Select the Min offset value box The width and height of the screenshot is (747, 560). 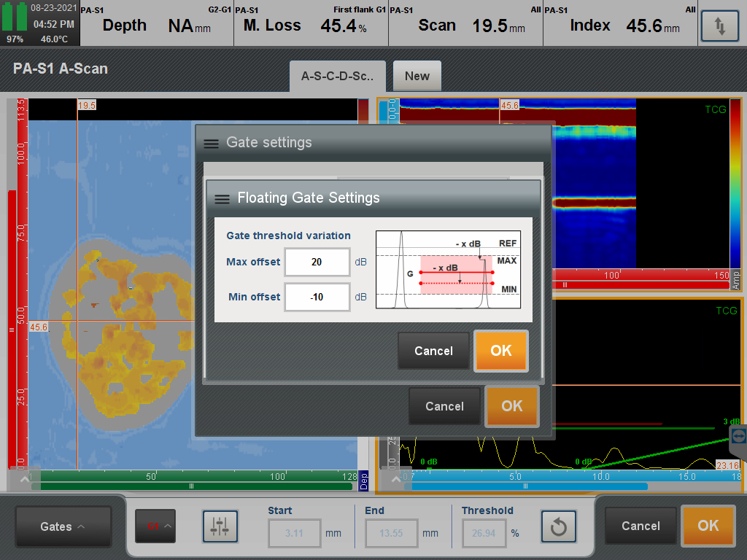[x=317, y=297]
